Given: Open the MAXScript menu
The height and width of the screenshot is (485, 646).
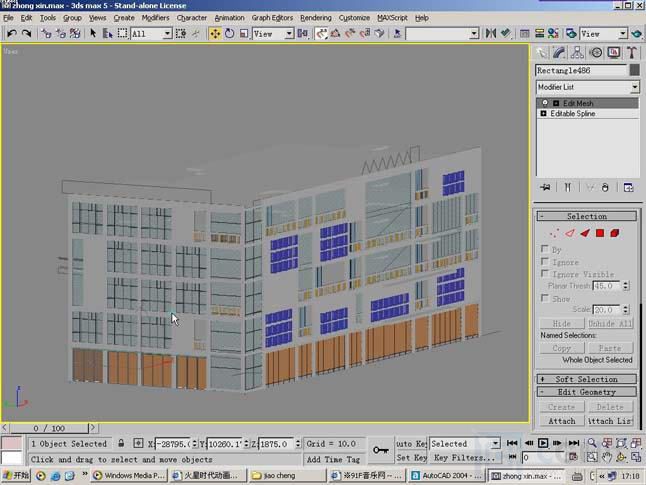Looking at the screenshot, I should coord(392,18).
